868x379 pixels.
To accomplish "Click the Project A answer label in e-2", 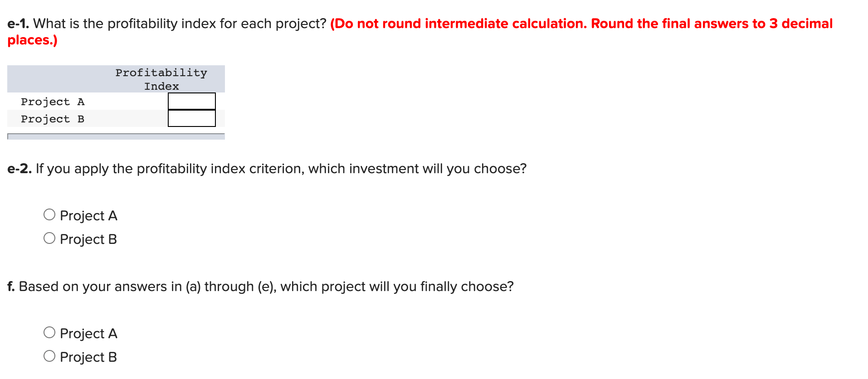I will (x=88, y=215).
